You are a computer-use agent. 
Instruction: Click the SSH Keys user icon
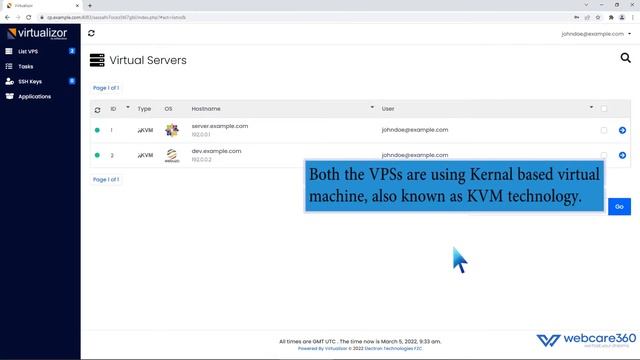pyautogui.click(x=9, y=81)
